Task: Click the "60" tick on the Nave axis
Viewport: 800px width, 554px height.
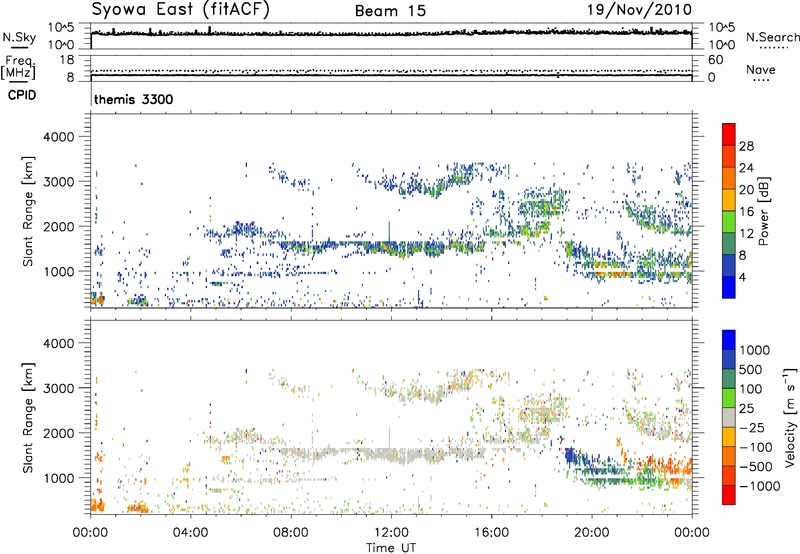Action: [x=715, y=60]
